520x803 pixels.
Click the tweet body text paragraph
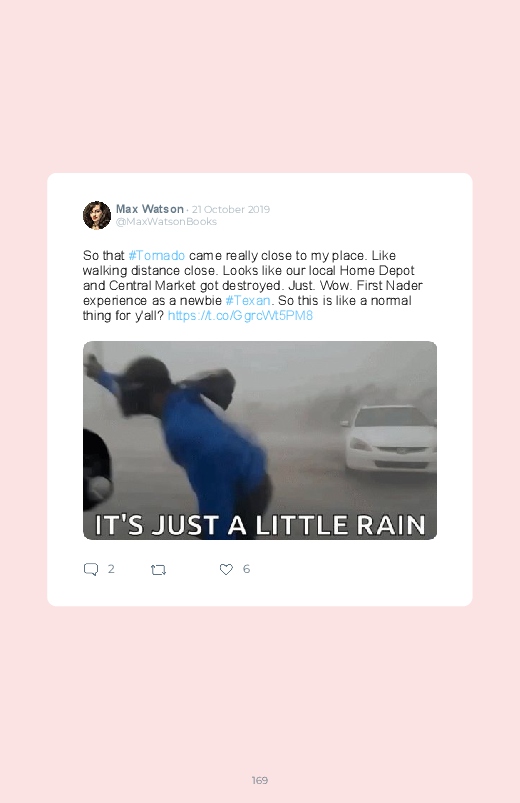tap(253, 286)
